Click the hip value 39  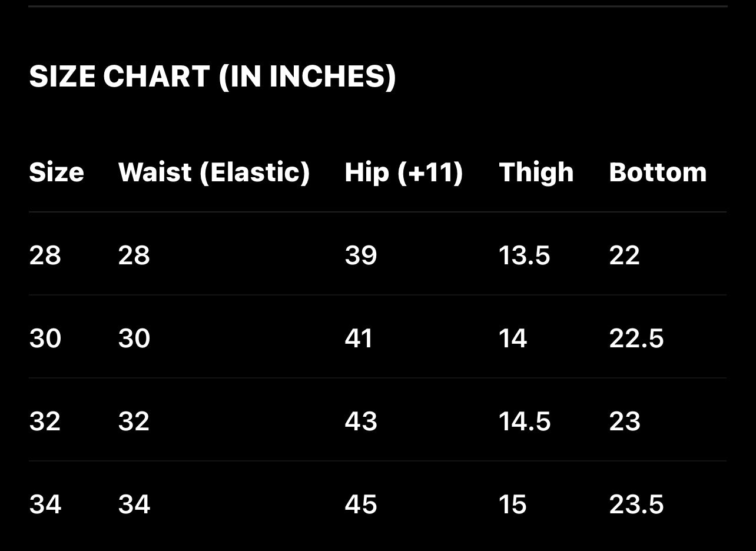[360, 255]
